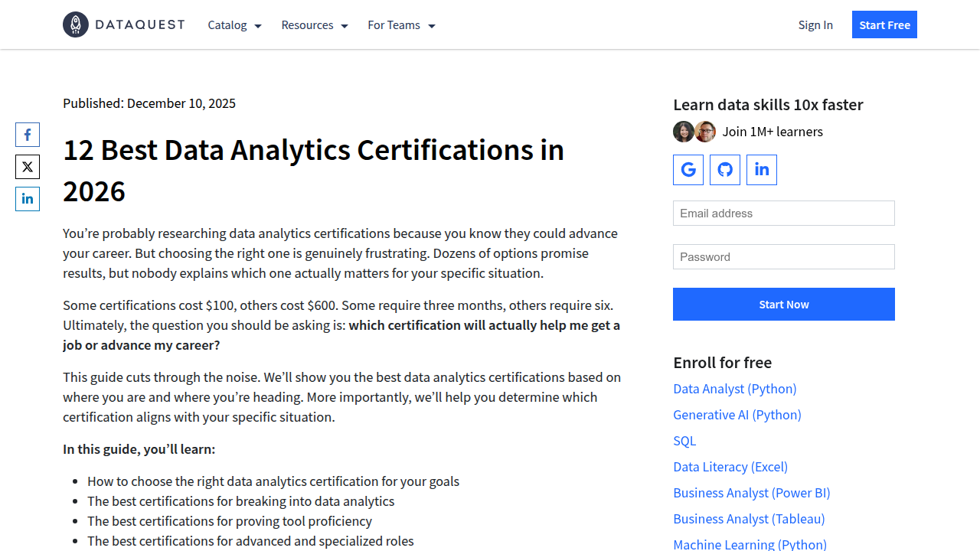Share article on Facebook

click(28, 135)
